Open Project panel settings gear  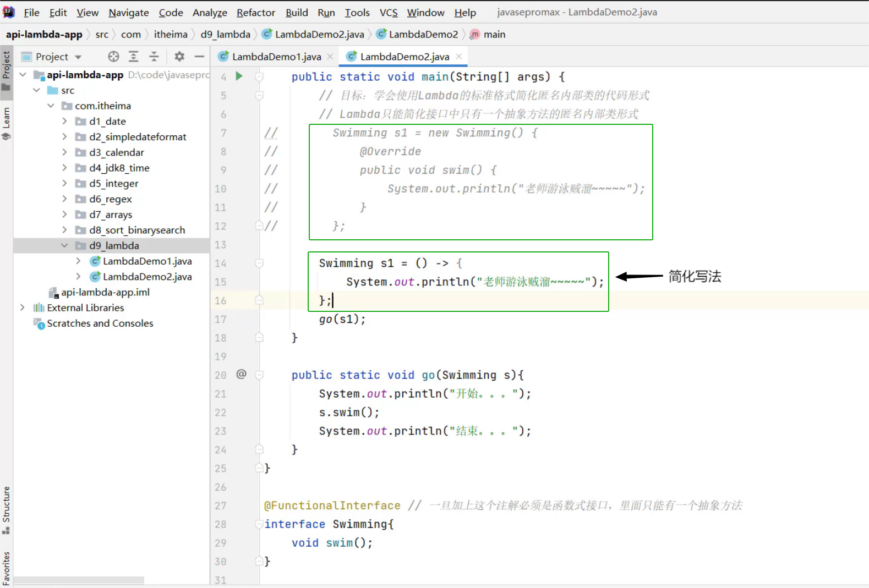(179, 57)
